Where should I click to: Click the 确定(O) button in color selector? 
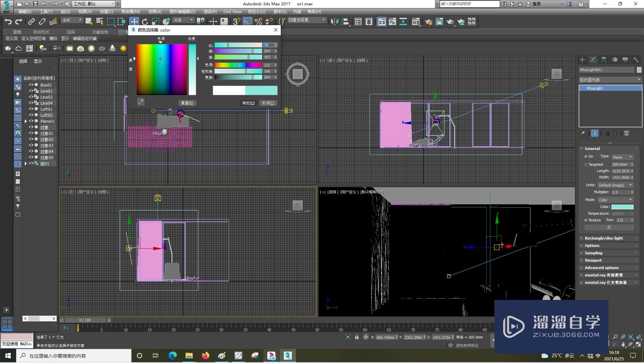pos(249,103)
